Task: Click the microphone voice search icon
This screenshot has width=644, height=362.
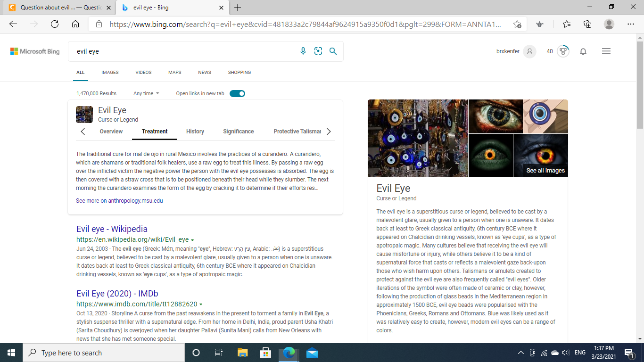Action: tap(303, 51)
